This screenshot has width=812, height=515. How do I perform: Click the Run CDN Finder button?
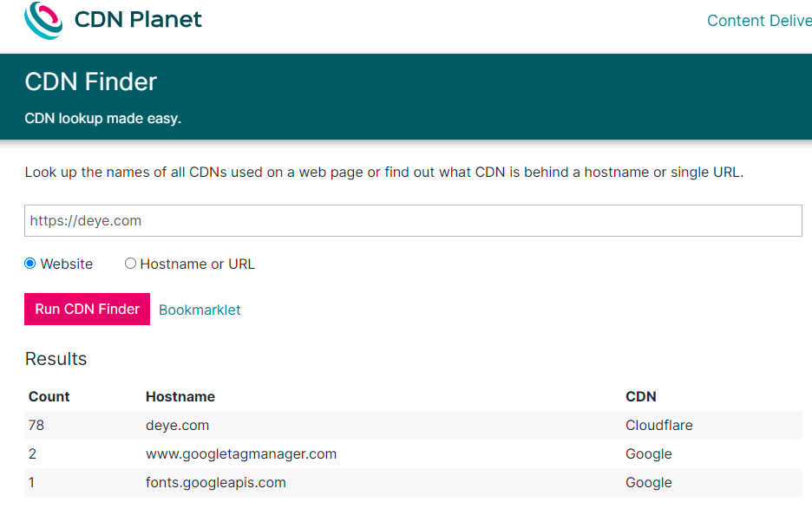(87, 309)
